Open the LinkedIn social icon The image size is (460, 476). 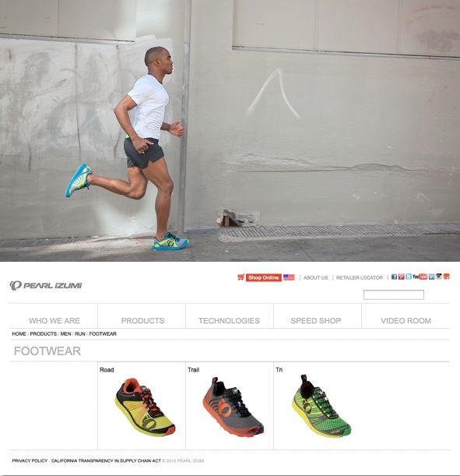point(431,277)
